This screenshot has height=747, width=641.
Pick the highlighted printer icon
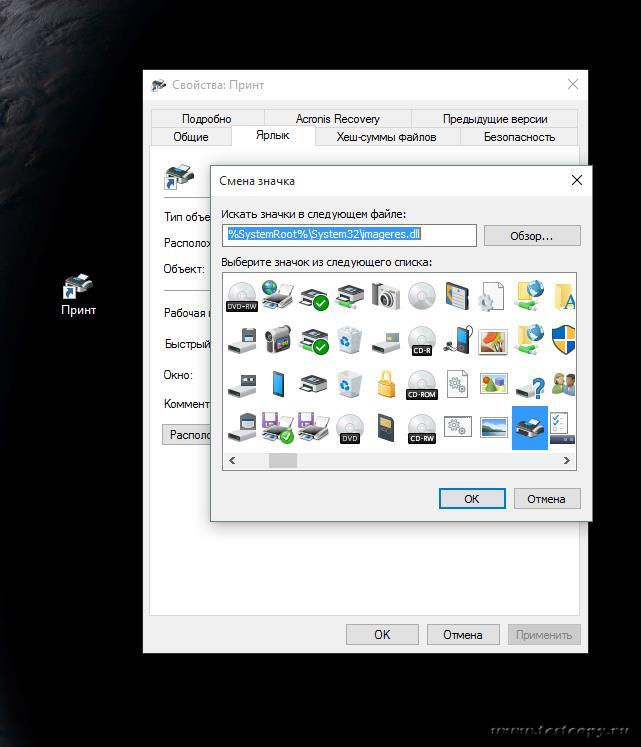(529, 428)
